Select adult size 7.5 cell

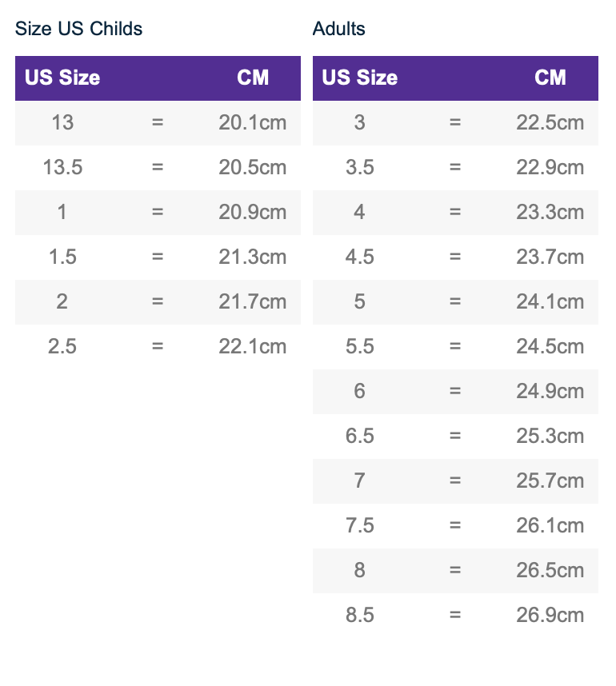coord(360,525)
